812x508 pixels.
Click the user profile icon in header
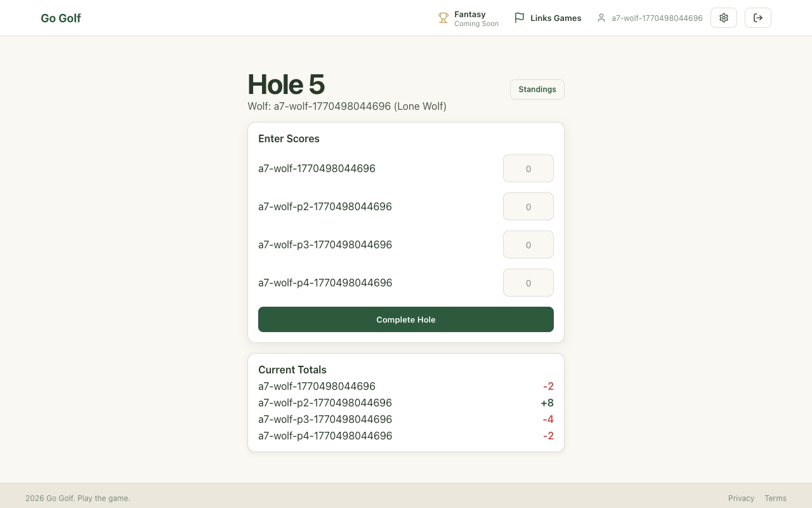[601, 18]
